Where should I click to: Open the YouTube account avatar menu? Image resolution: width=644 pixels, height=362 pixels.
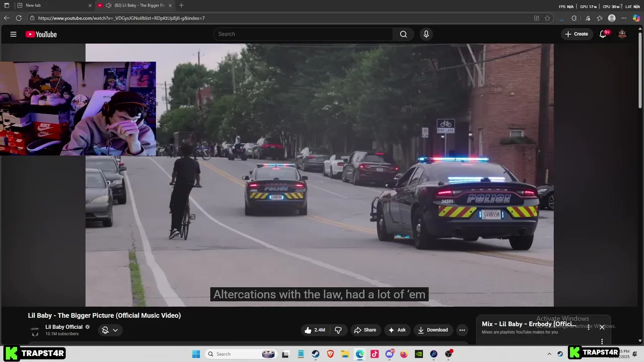622,34
